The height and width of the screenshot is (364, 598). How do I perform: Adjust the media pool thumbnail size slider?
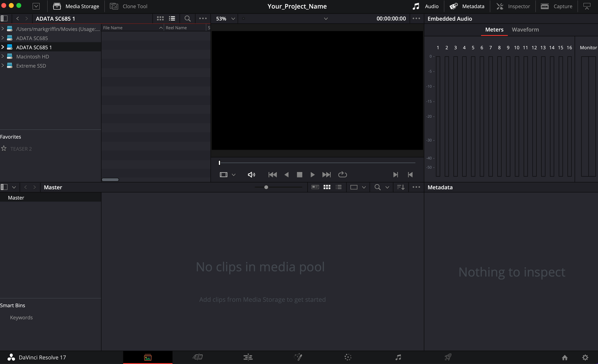click(266, 187)
